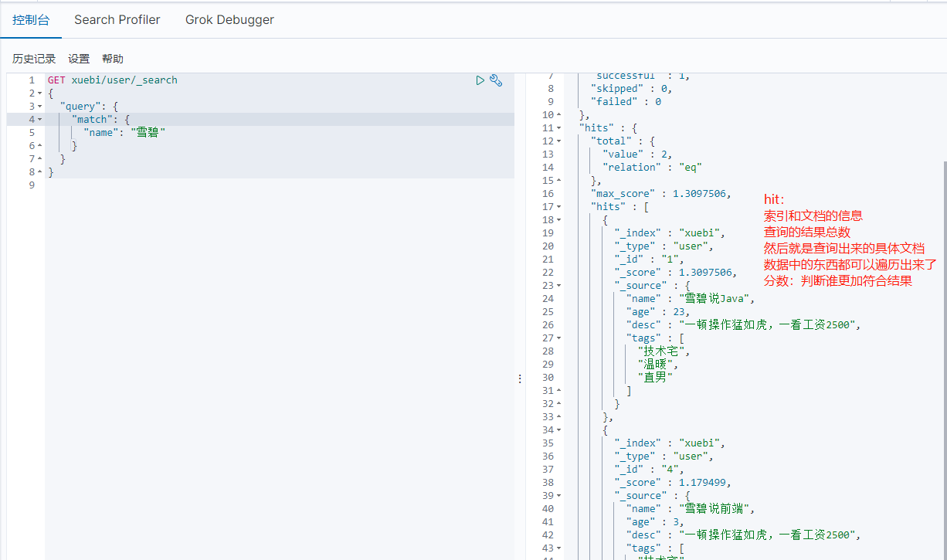Click the panel resize handle dots
The height and width of the screenshot is (560, 947).
(x=520, y=378)
